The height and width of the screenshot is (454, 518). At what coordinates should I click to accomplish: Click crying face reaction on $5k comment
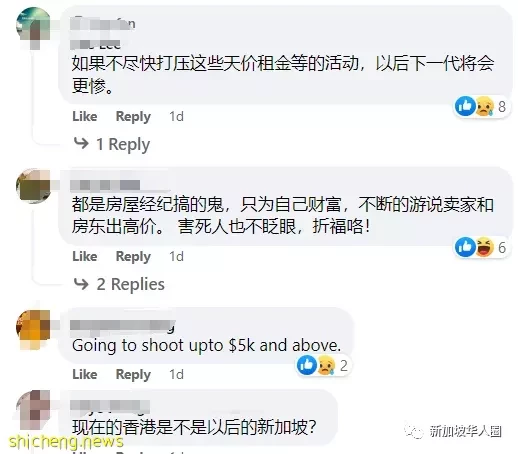[326, 365]
